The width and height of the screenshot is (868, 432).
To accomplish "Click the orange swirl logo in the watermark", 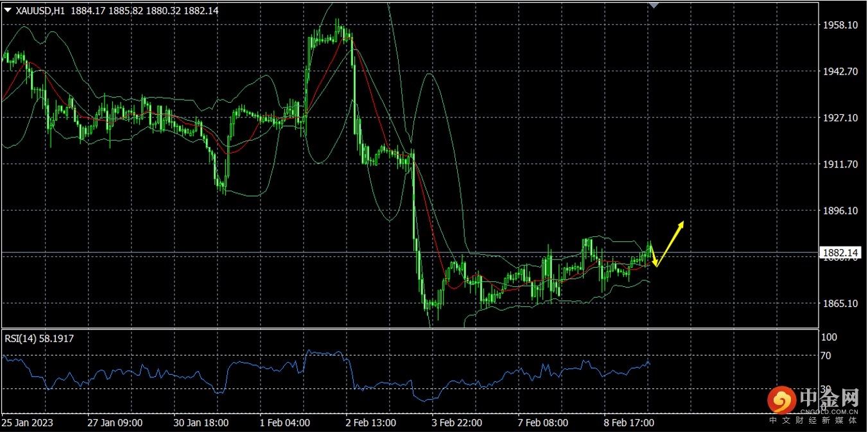I will tap(781, 401).
